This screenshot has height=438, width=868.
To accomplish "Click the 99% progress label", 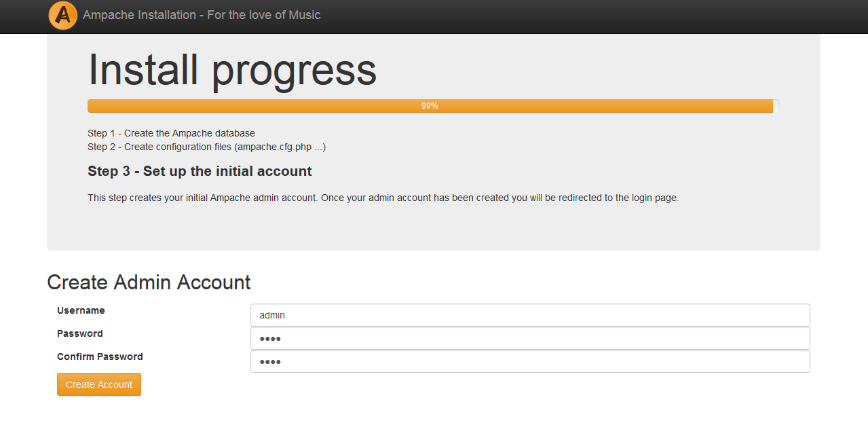I will 430,106.
